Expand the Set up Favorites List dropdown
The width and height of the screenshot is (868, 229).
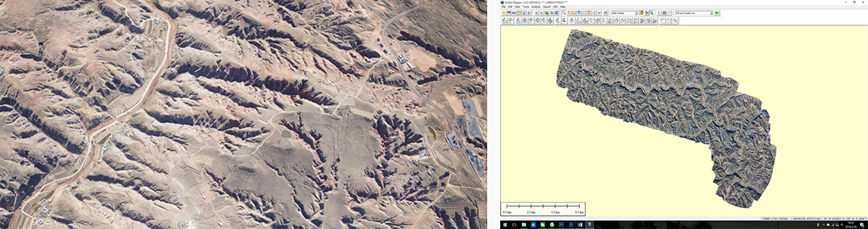(711, 13)
